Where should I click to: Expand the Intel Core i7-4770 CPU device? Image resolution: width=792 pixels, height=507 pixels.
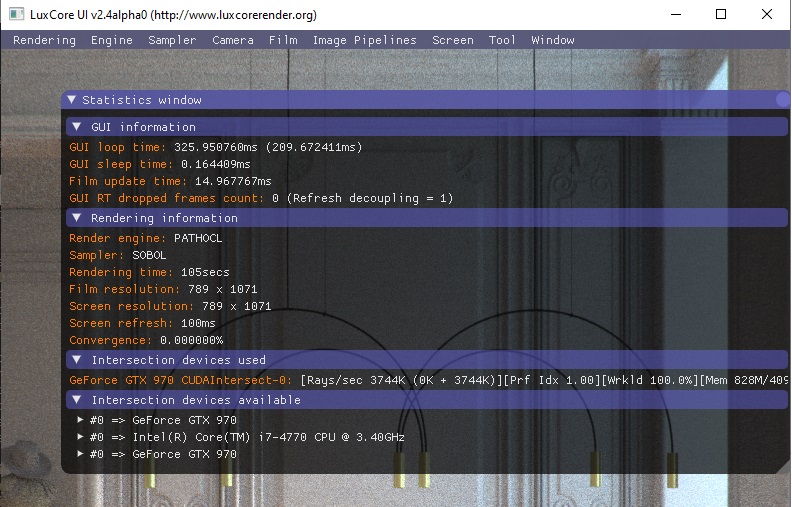[81, 437]
